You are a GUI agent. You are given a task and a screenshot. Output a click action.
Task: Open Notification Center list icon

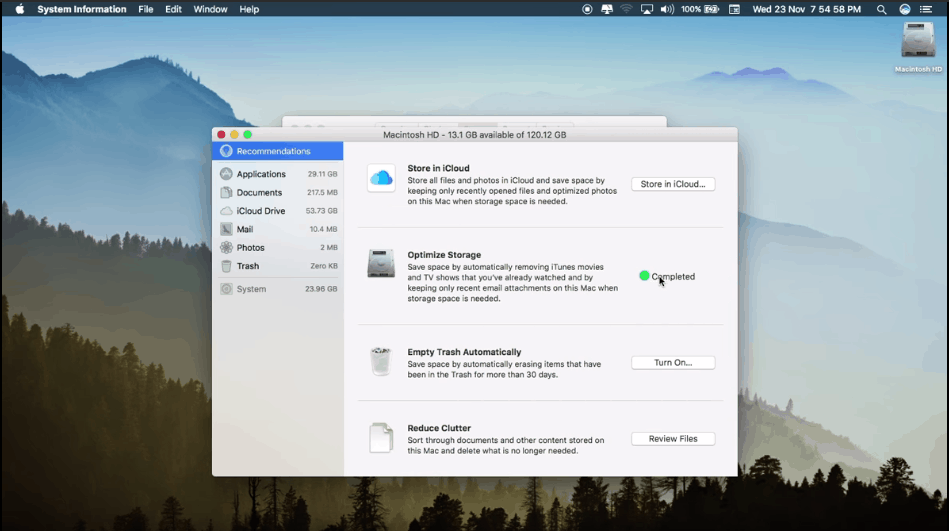(926, 9)
